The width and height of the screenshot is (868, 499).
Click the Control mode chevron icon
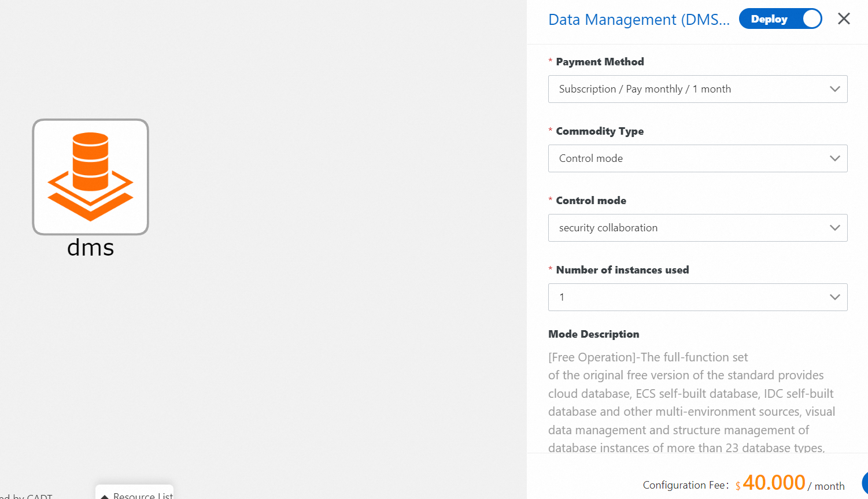(x=834, y=228)
